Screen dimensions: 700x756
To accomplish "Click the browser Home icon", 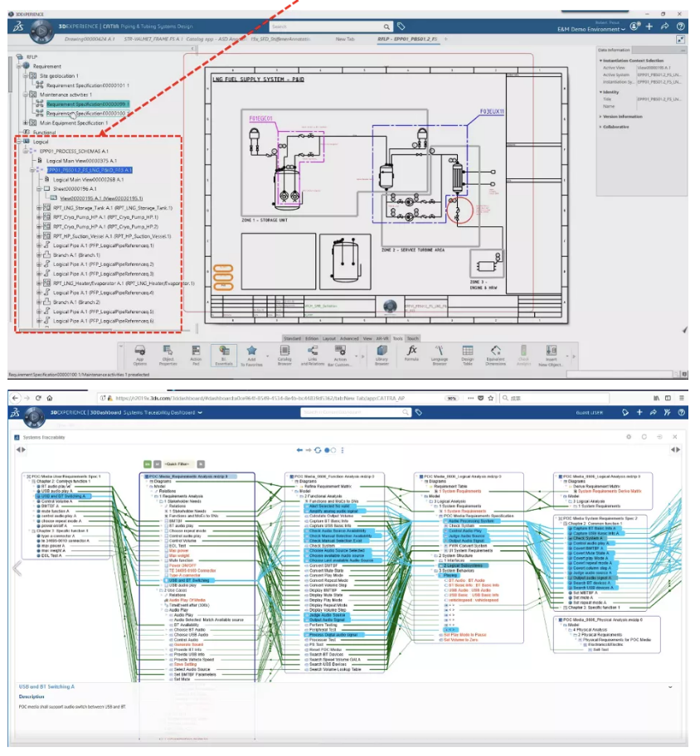I will point(49,398).
